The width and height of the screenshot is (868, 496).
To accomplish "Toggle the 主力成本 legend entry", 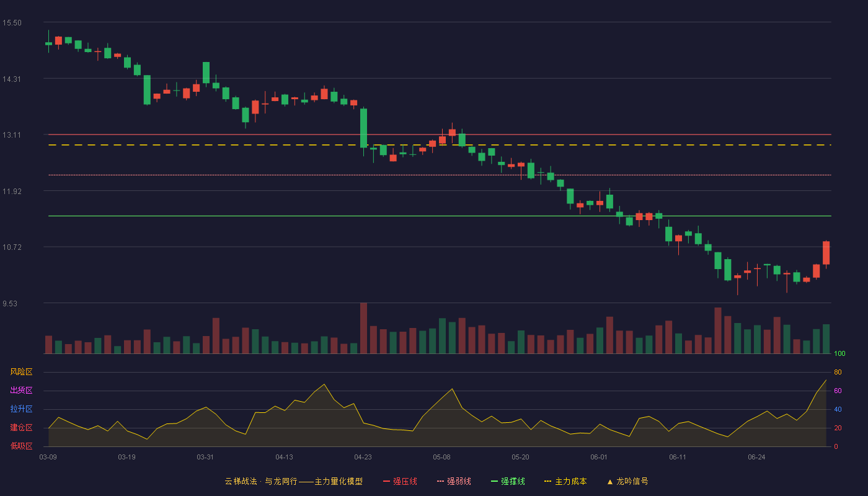I will point(565,481).
